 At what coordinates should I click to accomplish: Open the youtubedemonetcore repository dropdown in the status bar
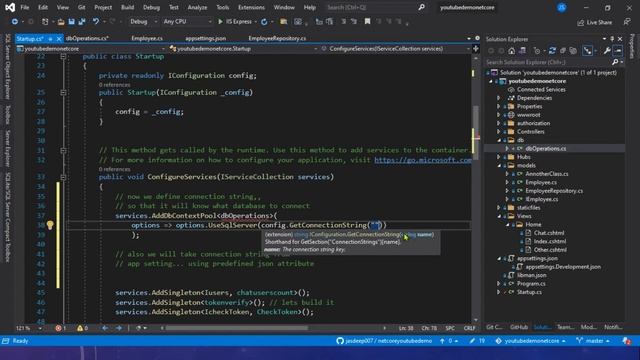[x=531, y=341]
